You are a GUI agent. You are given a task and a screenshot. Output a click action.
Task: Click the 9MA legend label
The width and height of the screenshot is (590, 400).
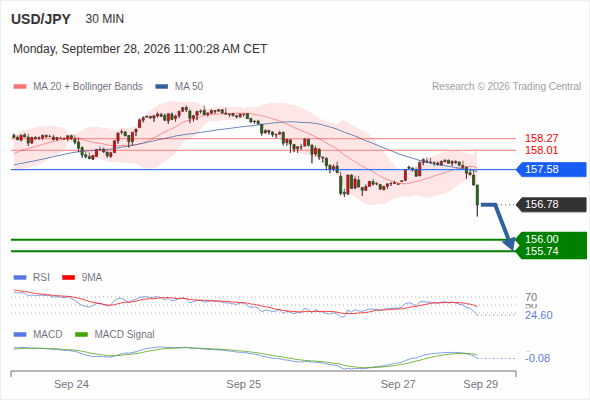coord(92,277)
